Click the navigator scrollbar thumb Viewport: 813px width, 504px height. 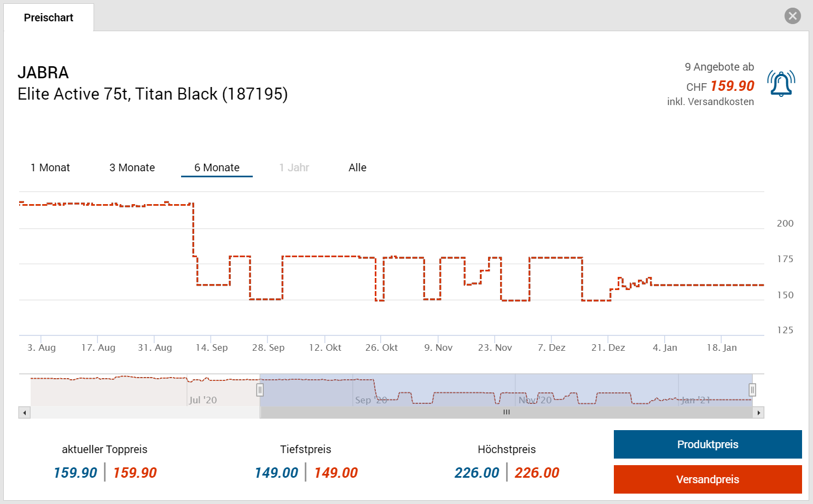[x=506, y=413]
